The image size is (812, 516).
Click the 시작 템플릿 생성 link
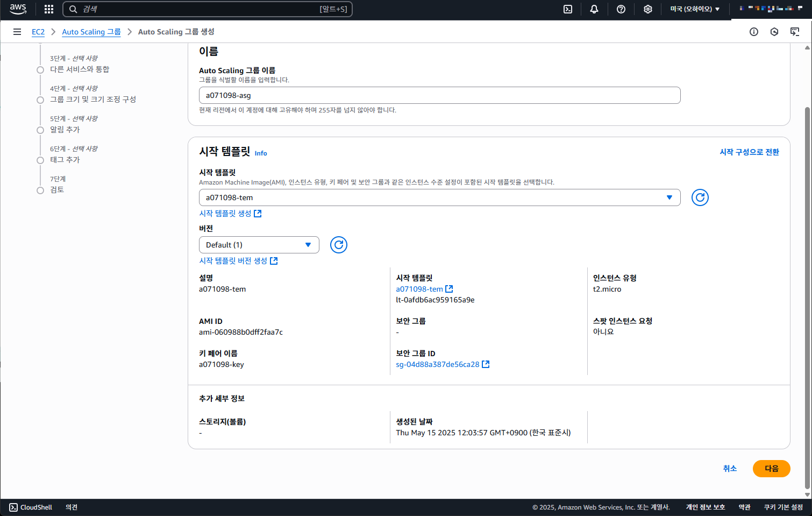point(225,214)
